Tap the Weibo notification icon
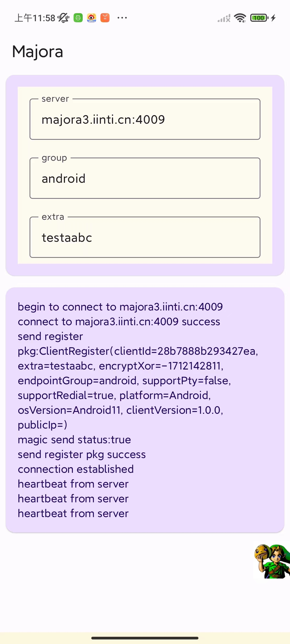The height and width of the screenshot is (644, 290). [92, 18]
